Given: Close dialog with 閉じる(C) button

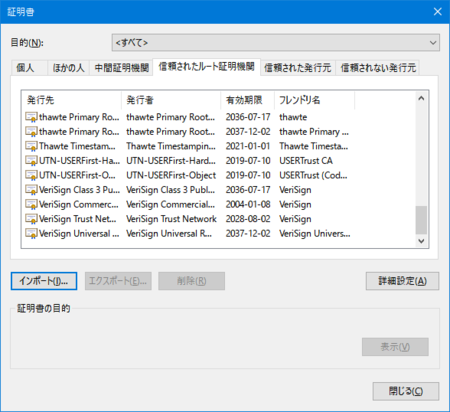Looking at the screenshot, I should (406, 391).
